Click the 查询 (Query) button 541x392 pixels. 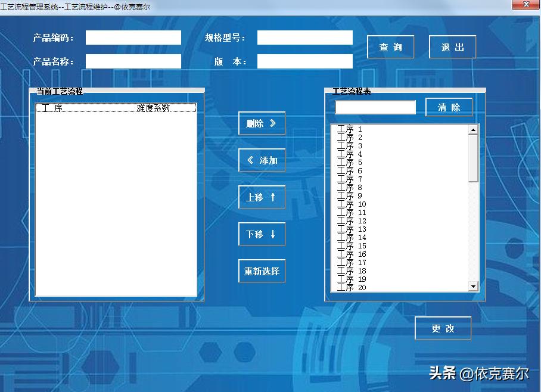pyautogui.click(x=390, y=46)
